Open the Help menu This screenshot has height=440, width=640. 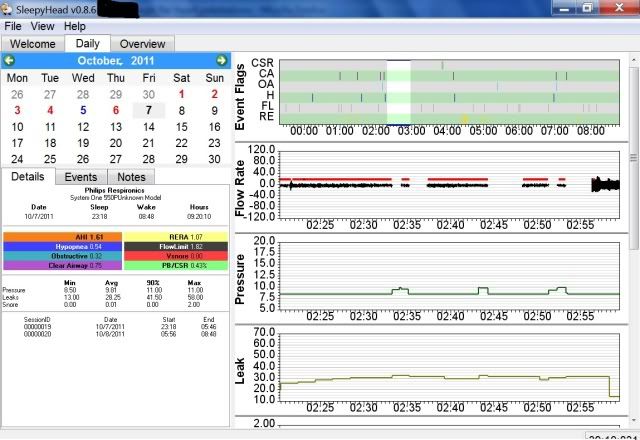(75, 26)
